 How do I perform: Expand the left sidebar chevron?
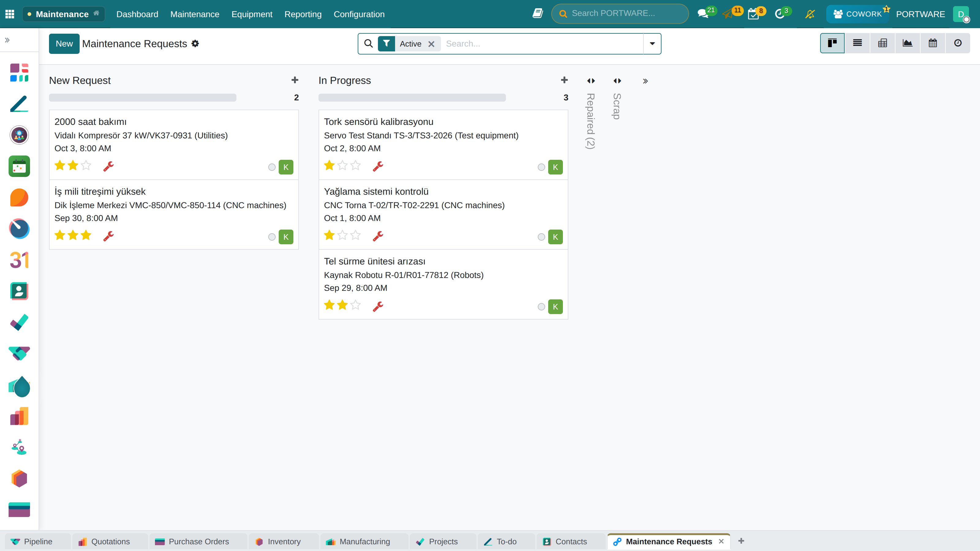(x=7, y=40)
